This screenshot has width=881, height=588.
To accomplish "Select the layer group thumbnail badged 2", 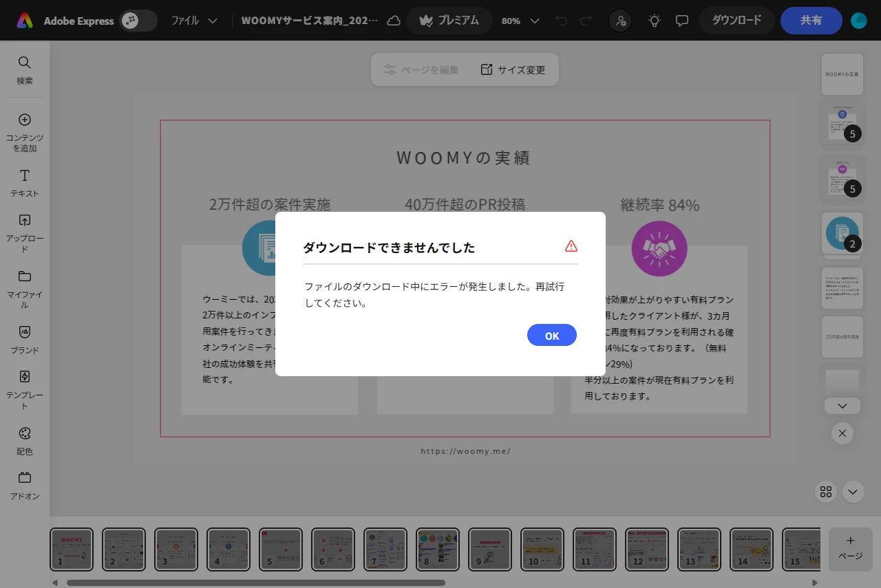I will (842, 232).
